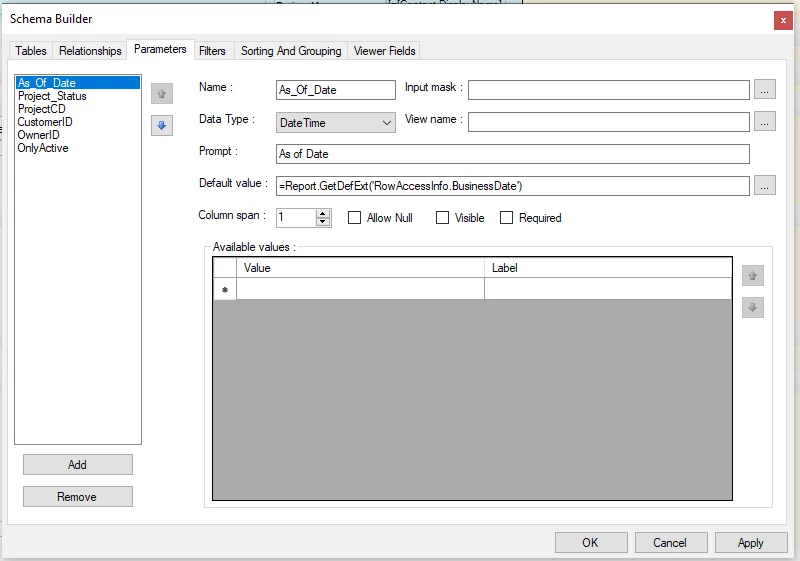Move available value row down arrow
Image resolution: width=800 pixels, height=561 pixels.
coord(753,308)
